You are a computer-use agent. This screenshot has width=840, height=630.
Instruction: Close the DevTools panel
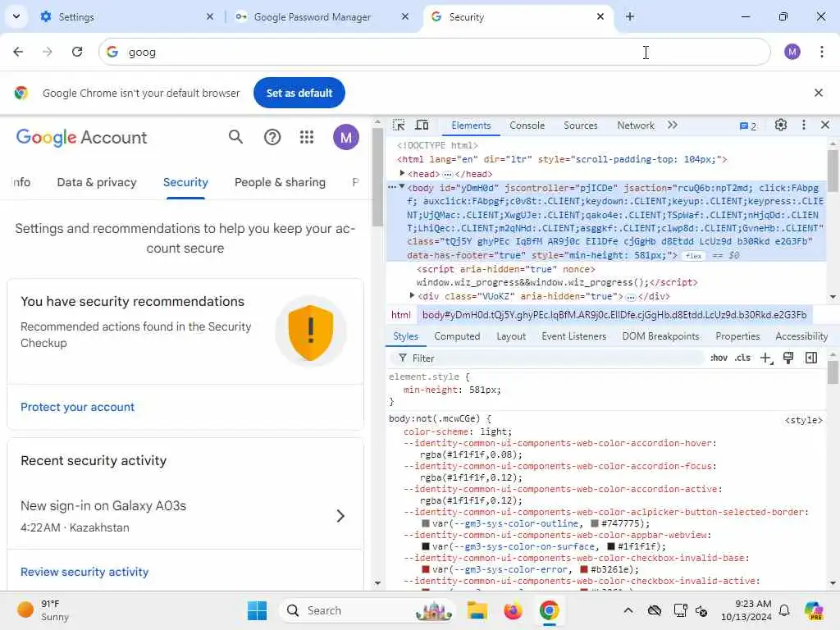pos(825,126)
